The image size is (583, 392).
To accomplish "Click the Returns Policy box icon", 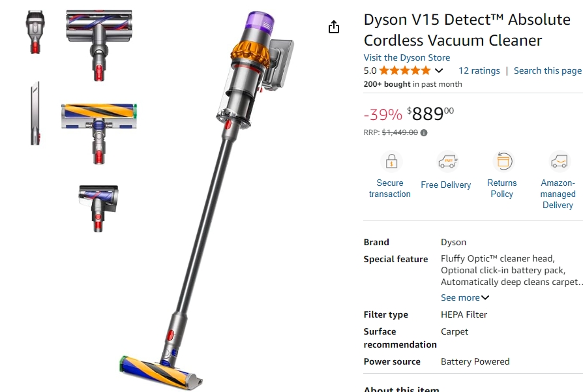I will [x=503, y=161].
